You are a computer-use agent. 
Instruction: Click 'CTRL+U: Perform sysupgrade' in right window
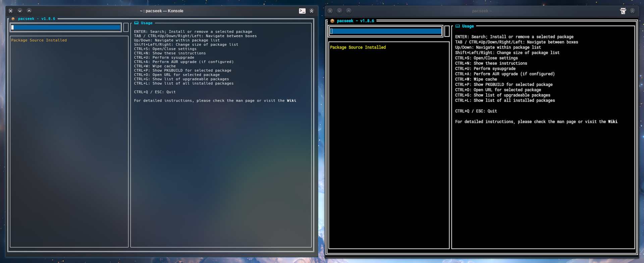tap(485, 69)
